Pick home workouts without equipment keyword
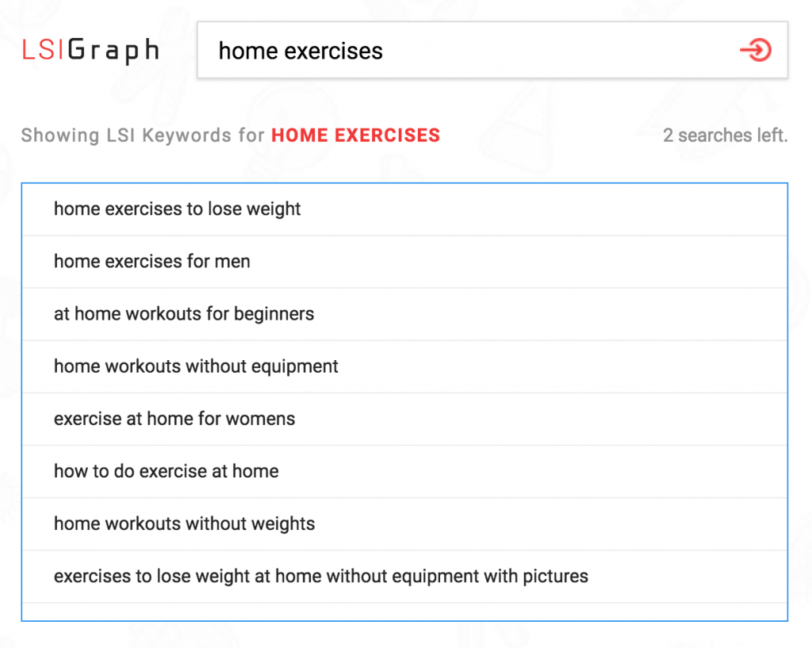The image size is (812, 648). pyautogui.click(x=195, y=366)
